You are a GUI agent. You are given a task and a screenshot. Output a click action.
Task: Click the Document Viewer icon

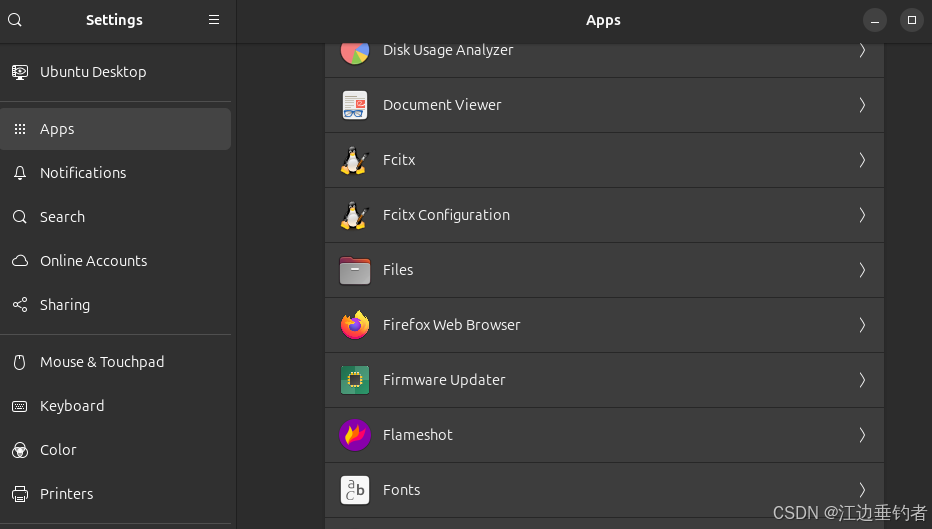tap(355, 105)
